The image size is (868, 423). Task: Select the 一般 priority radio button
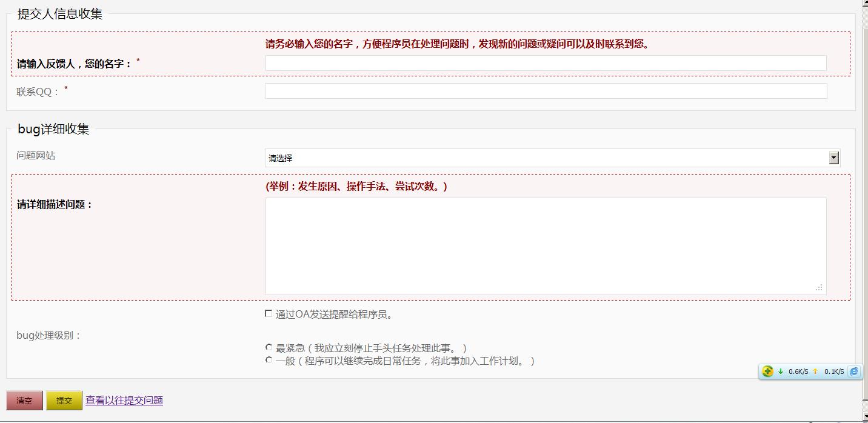pos(269,361)
